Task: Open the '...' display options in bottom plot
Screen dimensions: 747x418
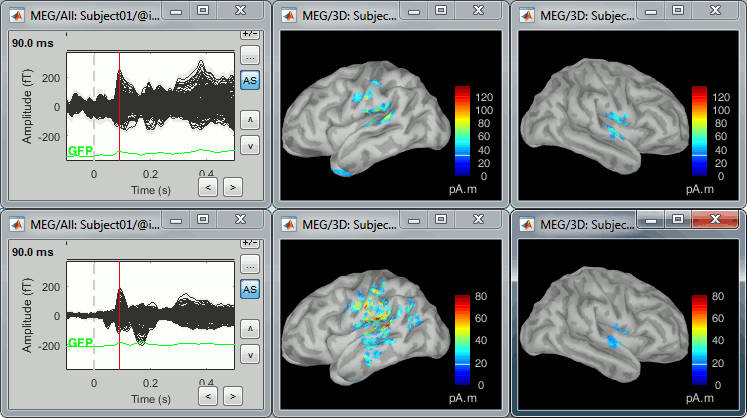Action: click(x=249, y=264)
